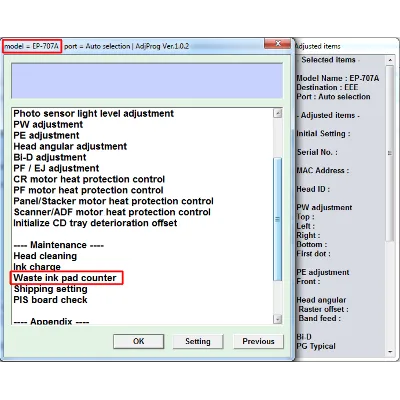Select Panel/Stacker motor heat protection control
Viewport: 400px width, 400px height.
[113, 201]
